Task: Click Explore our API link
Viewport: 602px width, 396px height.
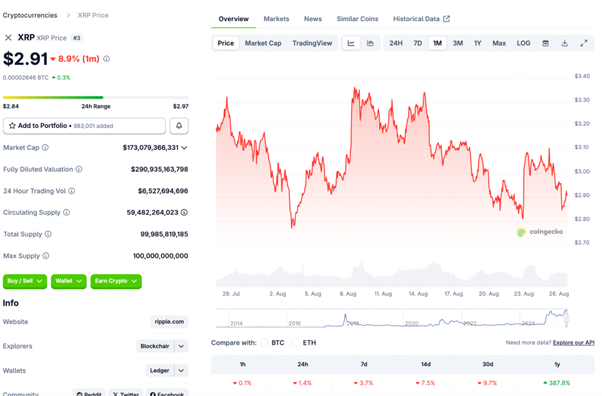Action: (x=574, y=343)
